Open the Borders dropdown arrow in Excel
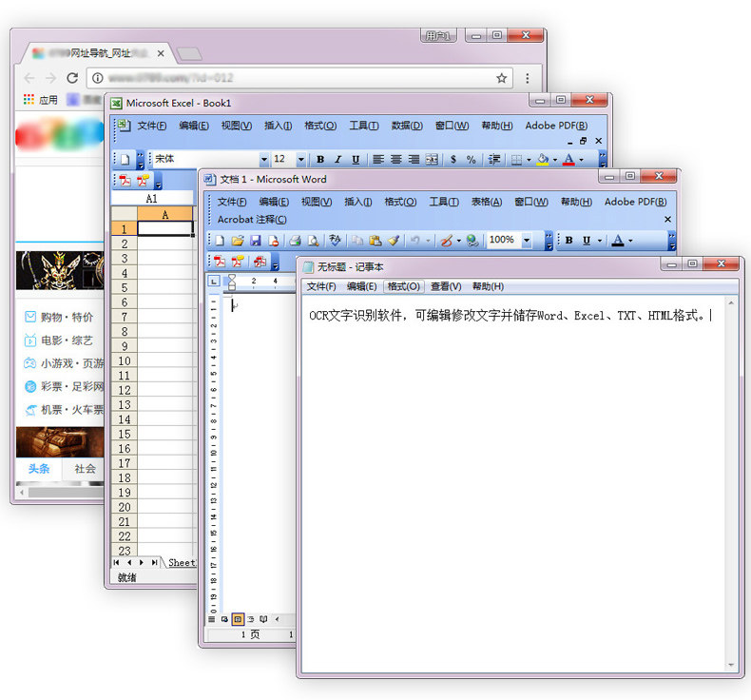 pyautogui.click(x=529, y=160)
